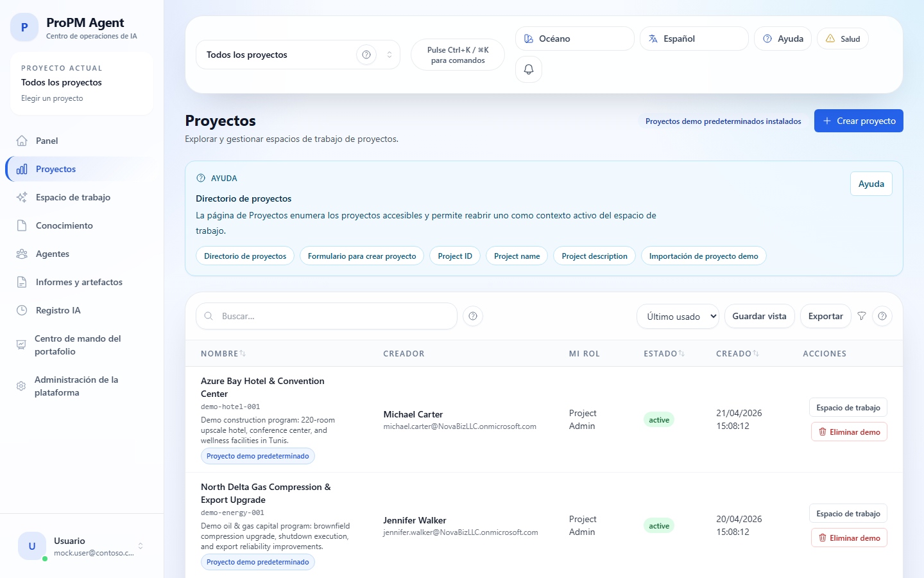Click the help icon next to filter

pos(882,316)
